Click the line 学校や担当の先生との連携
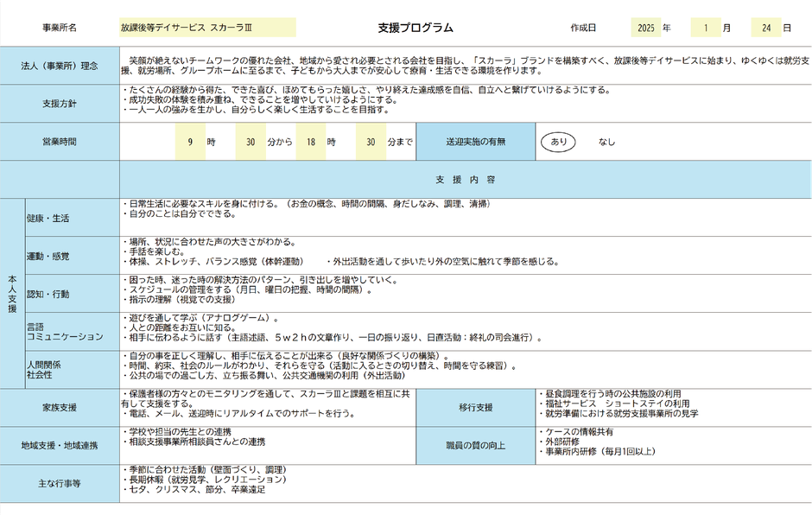 tap(176, 431)
